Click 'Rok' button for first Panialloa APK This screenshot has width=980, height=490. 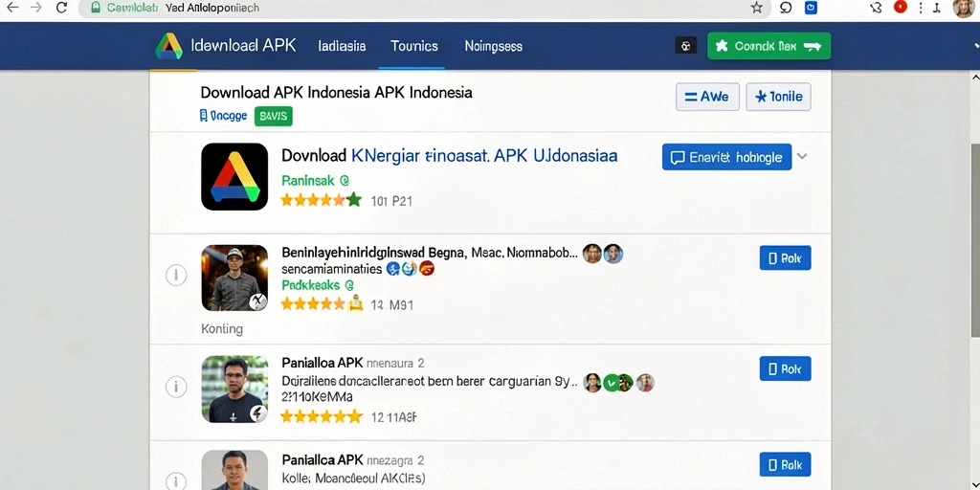pos(785,368)
